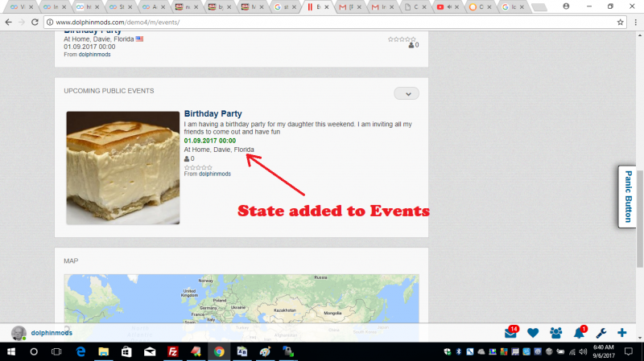Screen dimensions: 644x361
Task: Click the 'MAP' section heading
Action: coord(71,261)
